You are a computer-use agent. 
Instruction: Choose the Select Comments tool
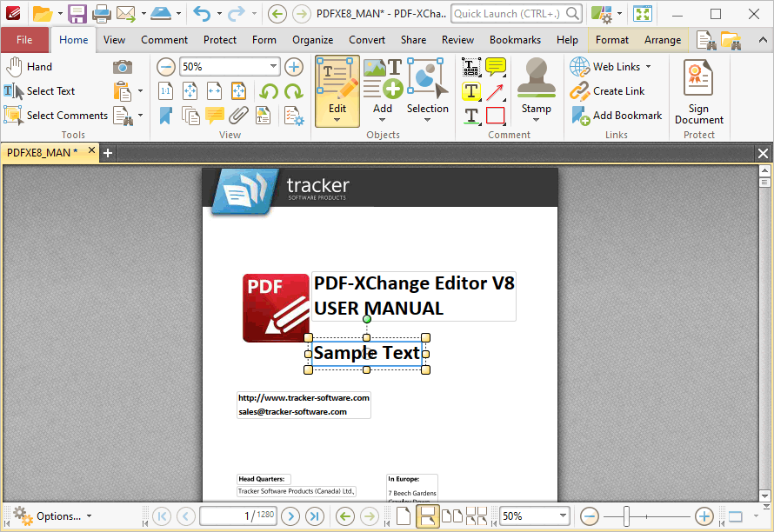tap(56, 116)
